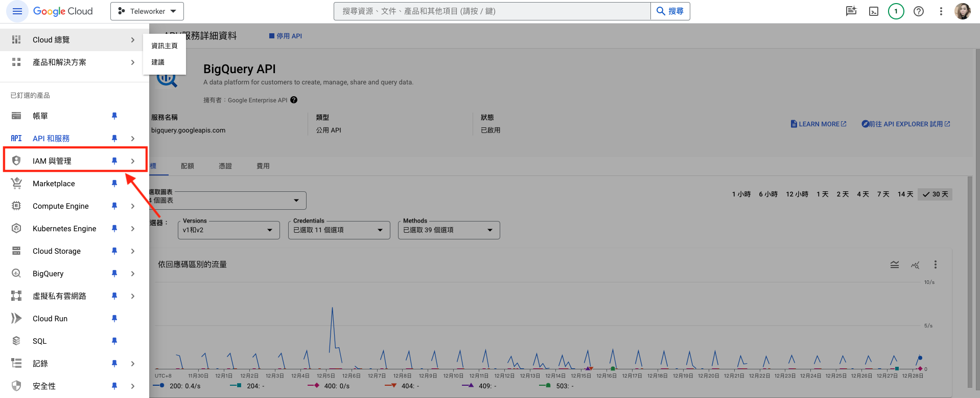Image resolution: width=980 pixels, height=398 pixels.
Task: Unpin Marketplace from pinned products
Action: coord(114,183)
